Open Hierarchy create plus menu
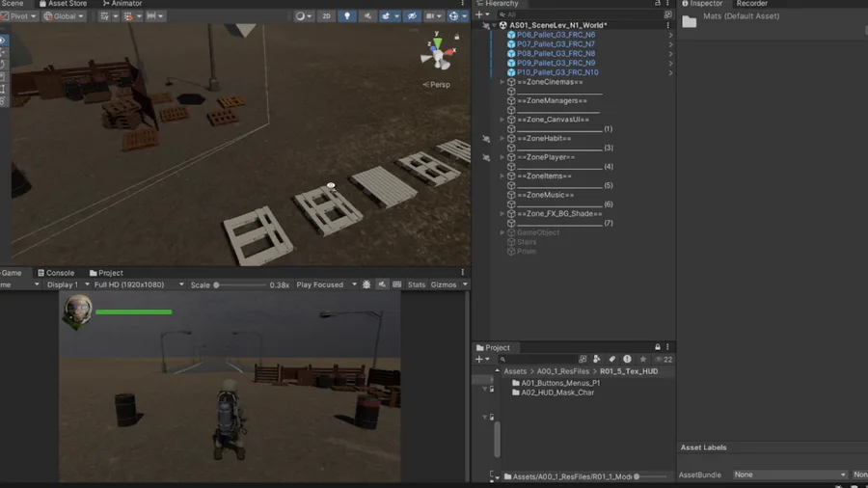The height and width of the screenshot is (488, 868). pyautogui.click(x=482, y=14)
